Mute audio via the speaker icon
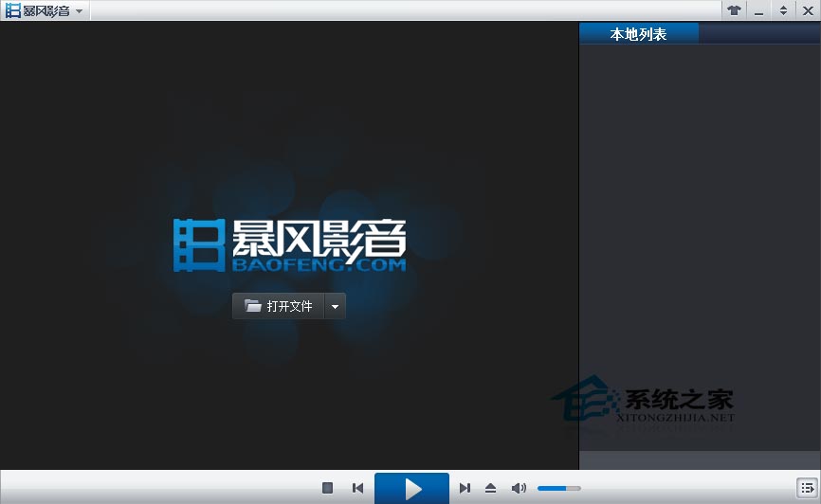Screen dimensions: 821x504 tap(519, 488)
